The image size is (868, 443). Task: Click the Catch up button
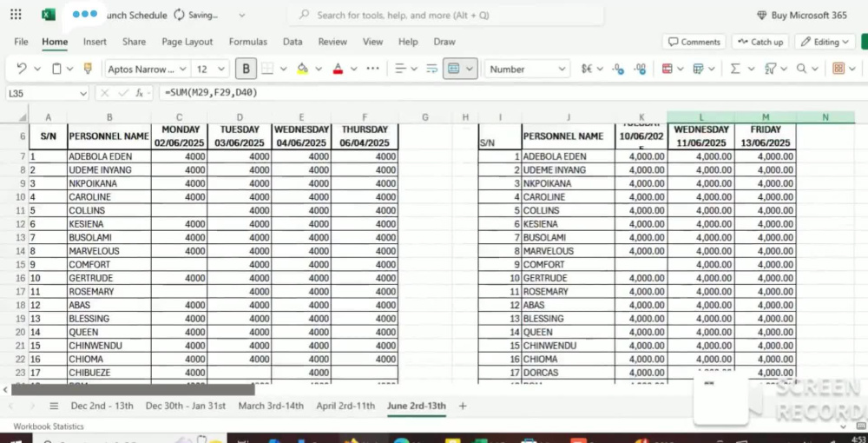(760, 42)
